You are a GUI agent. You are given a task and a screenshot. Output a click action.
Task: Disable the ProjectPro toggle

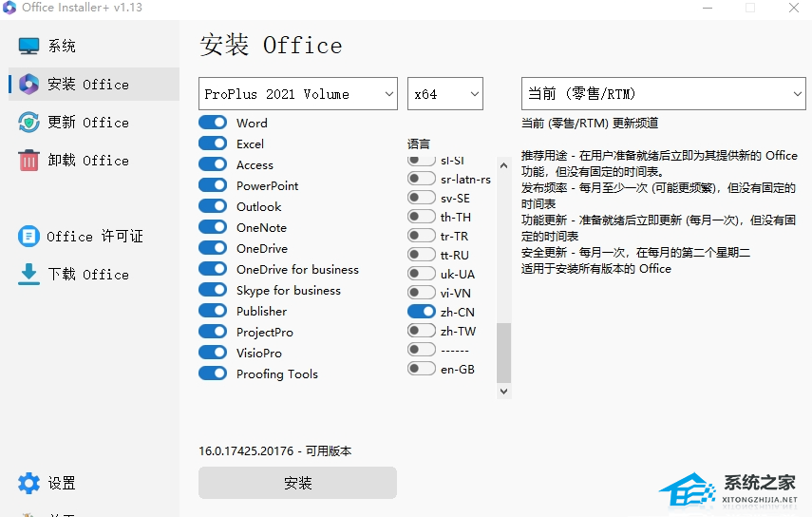pos(213,332)
